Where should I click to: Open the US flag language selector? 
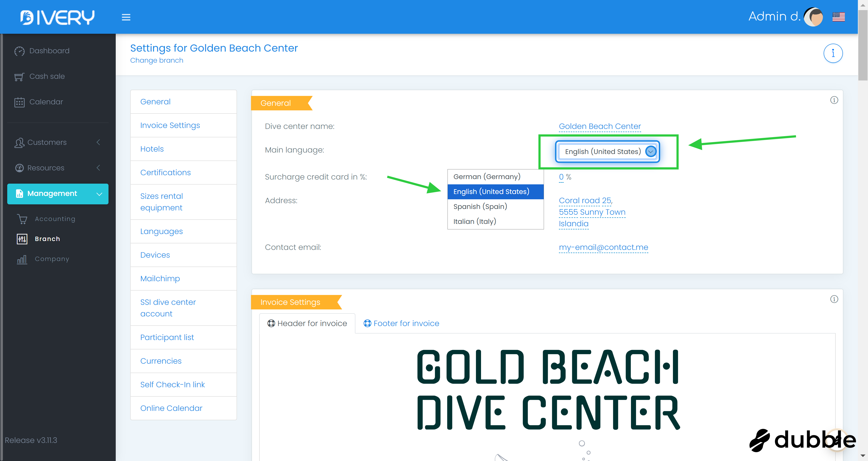point(838,16)
